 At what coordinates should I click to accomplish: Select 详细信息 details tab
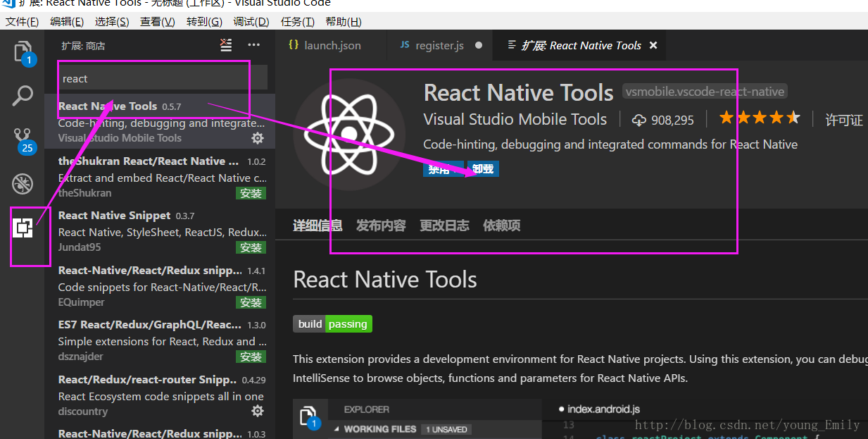point(317,225)
